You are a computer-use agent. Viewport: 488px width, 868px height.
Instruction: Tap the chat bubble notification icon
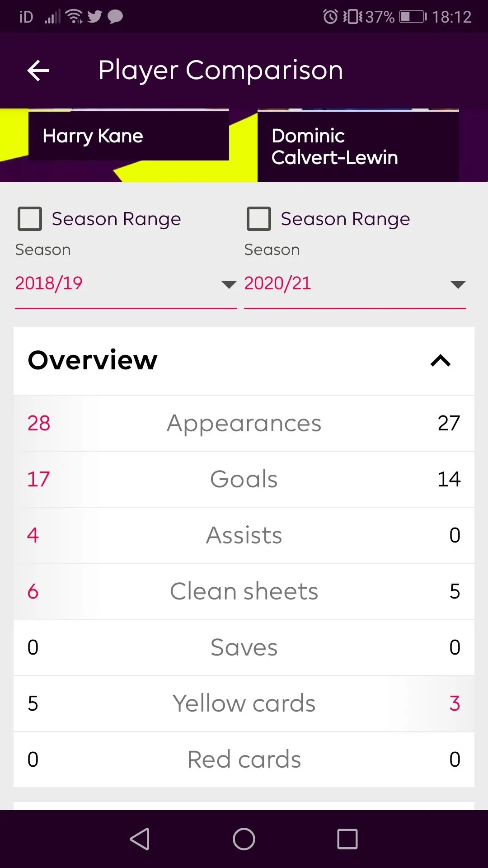115,17
